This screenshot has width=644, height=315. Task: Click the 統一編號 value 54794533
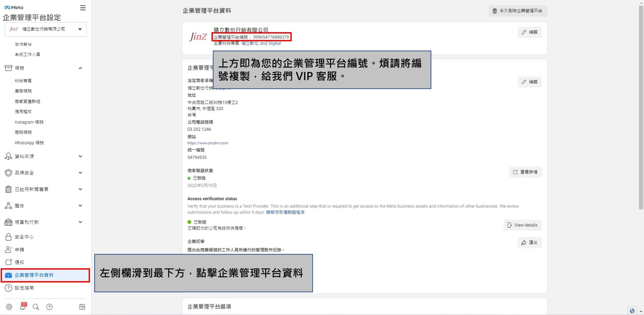(x=197, y=157)
